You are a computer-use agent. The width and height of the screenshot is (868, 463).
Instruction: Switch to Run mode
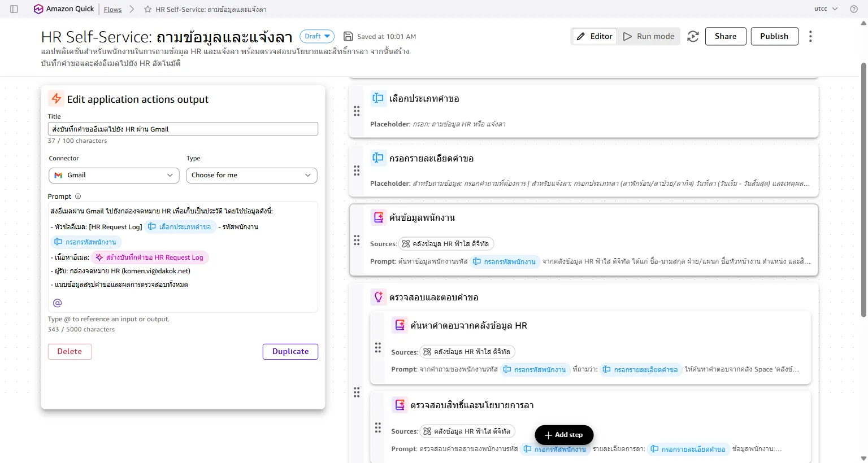[x=649, y=36]
